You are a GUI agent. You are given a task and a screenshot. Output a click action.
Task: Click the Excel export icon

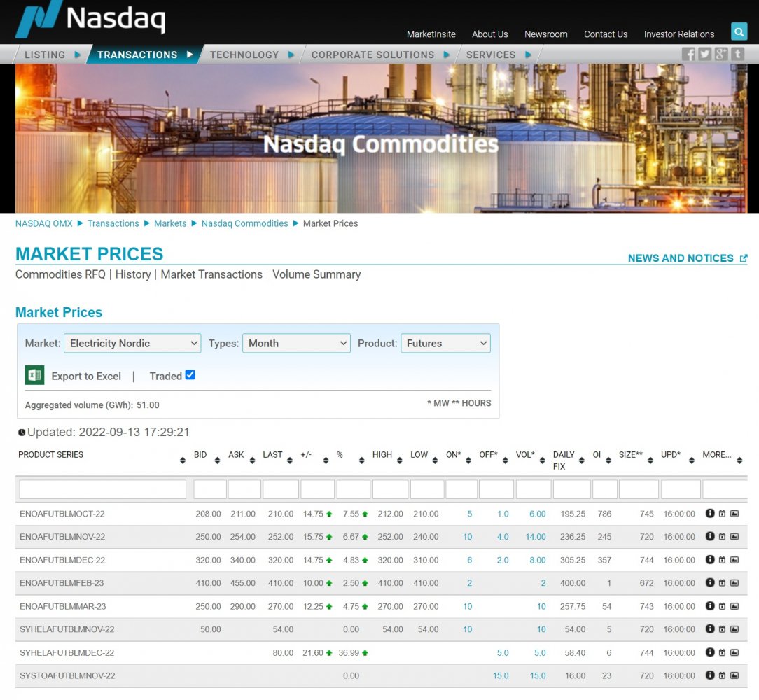[34, 376]
